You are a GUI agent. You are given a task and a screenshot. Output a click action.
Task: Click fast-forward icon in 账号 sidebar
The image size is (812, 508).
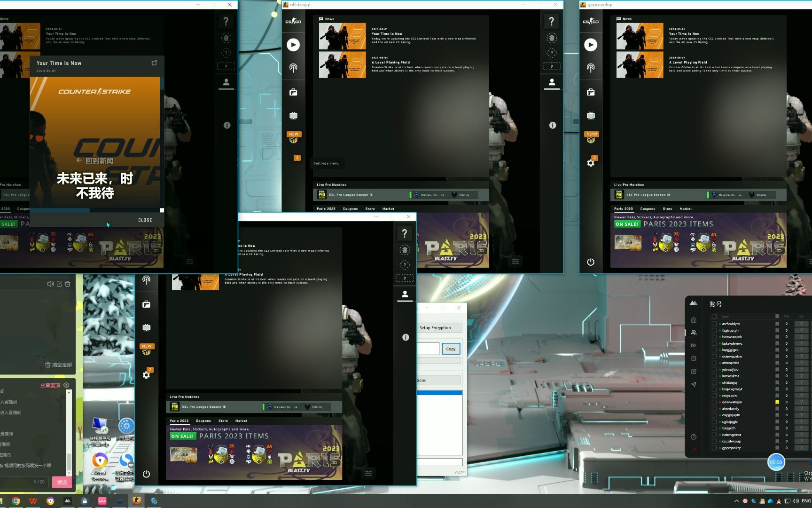coord(694,345)
